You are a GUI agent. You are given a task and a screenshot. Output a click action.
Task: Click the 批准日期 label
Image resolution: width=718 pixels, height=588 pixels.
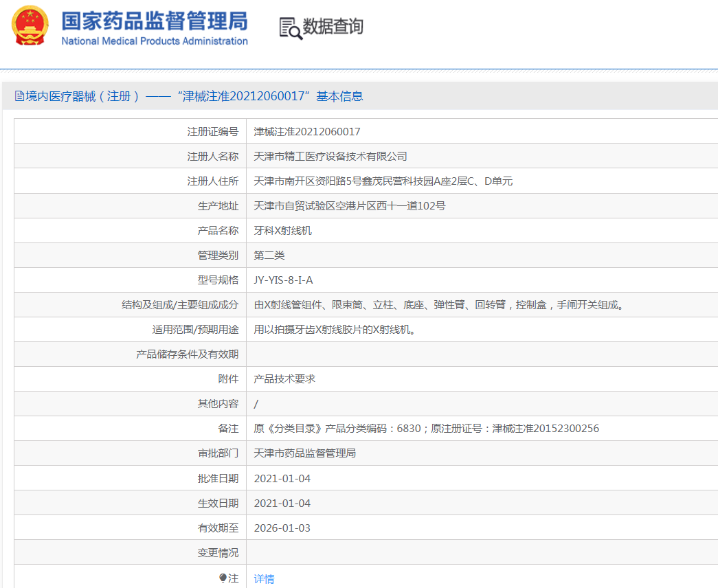pos(218,479)
